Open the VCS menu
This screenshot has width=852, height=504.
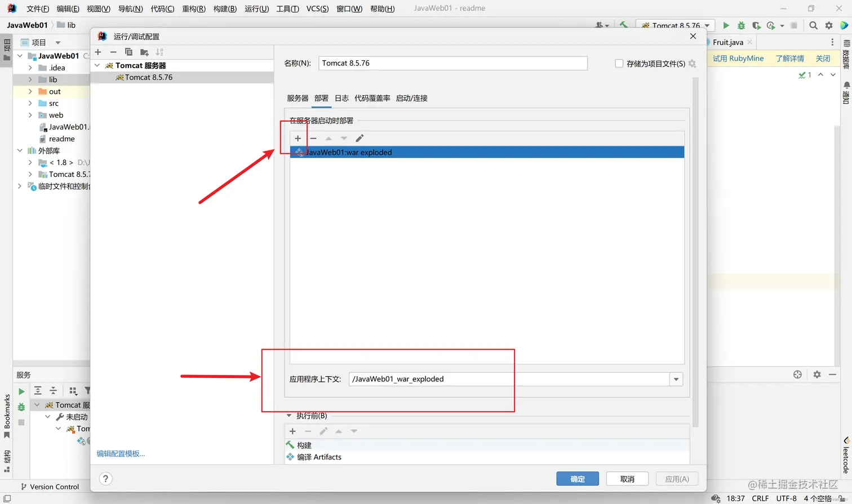tap(317, 8)
